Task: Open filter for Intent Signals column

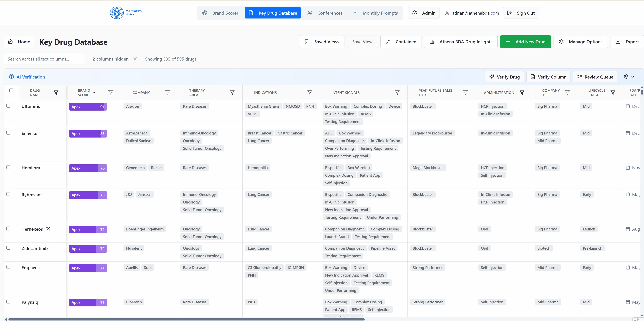Action: (x=397, y=93)
